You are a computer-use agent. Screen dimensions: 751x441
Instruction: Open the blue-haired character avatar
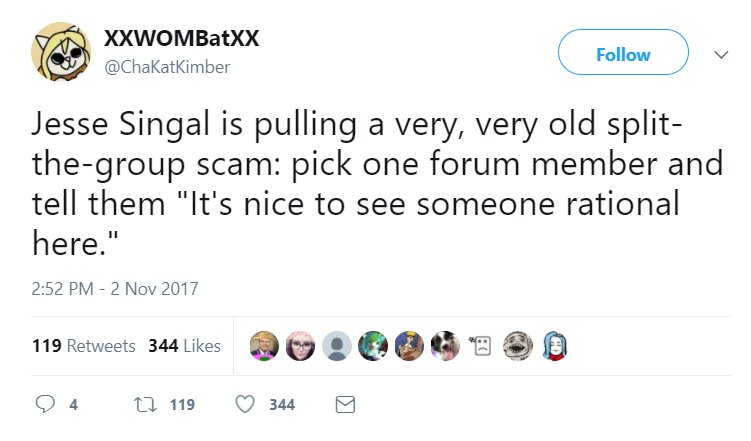click(554, 346)
